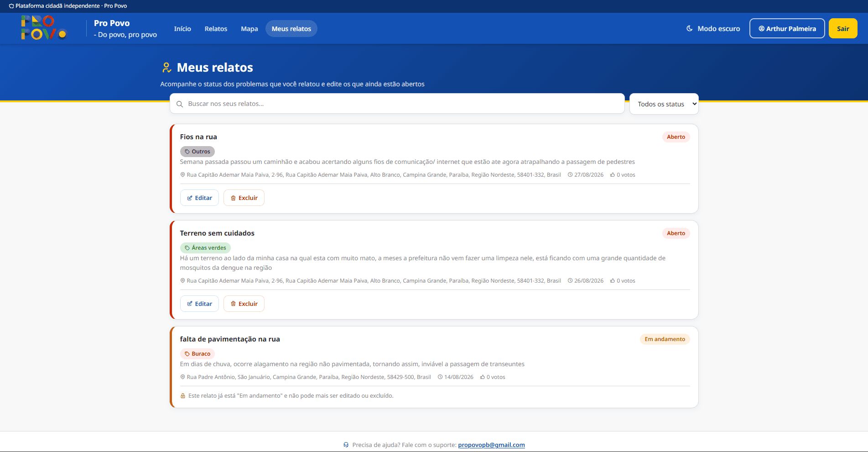Open the Relatos section
This screenshot has width=868, height=452.
216,29
